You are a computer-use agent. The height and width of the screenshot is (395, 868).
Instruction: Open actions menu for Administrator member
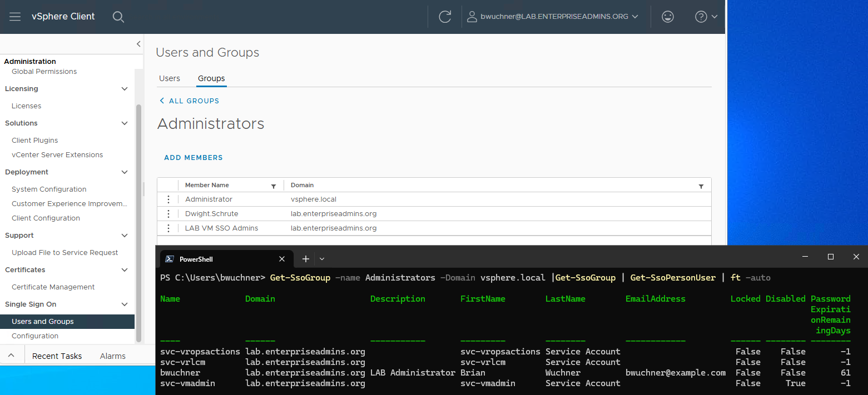pos(168,199)
